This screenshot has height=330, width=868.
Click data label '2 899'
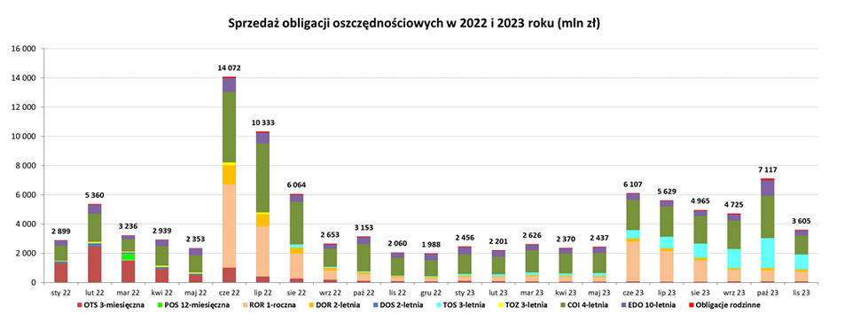(x=60, y=231)
